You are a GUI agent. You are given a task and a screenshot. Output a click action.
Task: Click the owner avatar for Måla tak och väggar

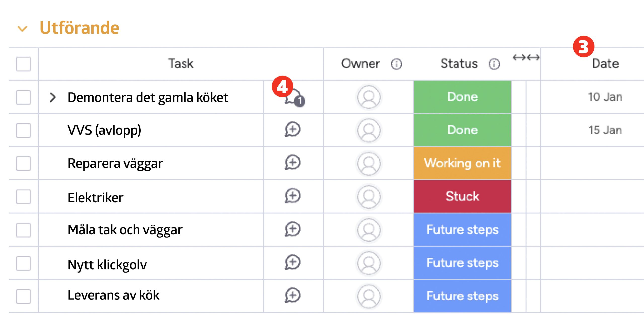[x=369, y=230]
